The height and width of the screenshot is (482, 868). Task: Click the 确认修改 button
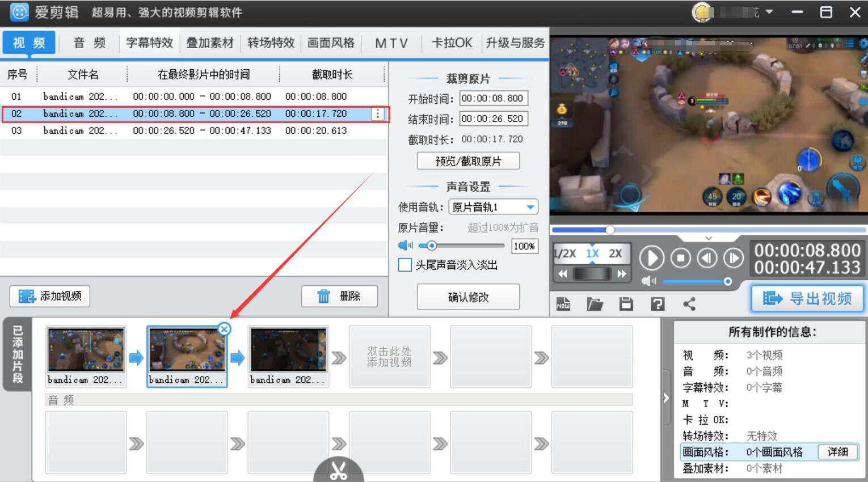coord(468,297)
